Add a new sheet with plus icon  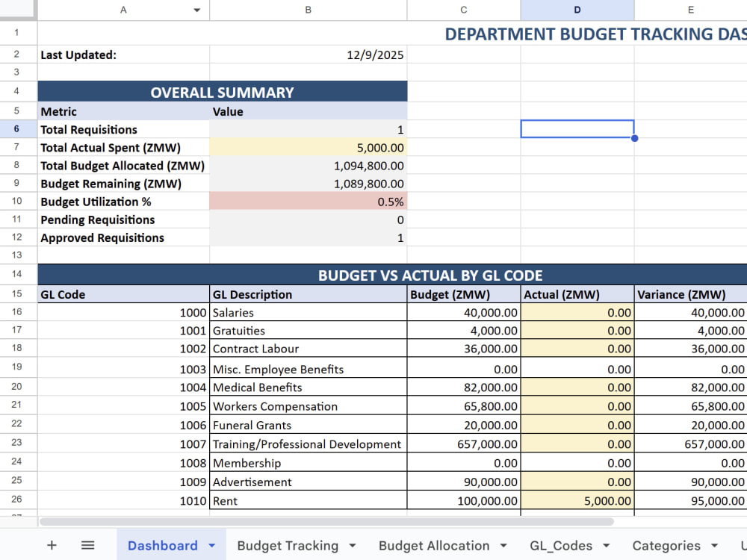pyautogui.click(x=52, y=545)
